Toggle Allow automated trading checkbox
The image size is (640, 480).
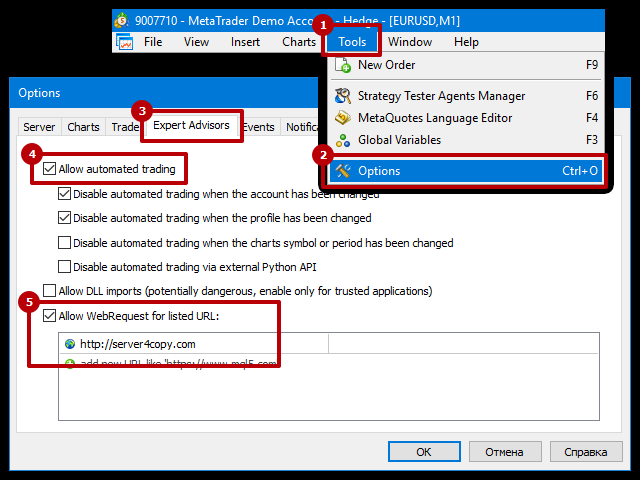tap(49, 169)
